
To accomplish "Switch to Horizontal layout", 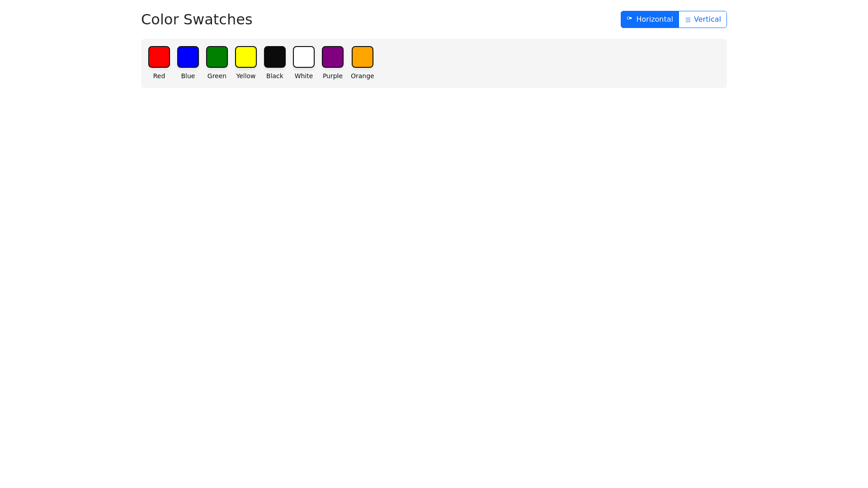I will coord(650,19).
